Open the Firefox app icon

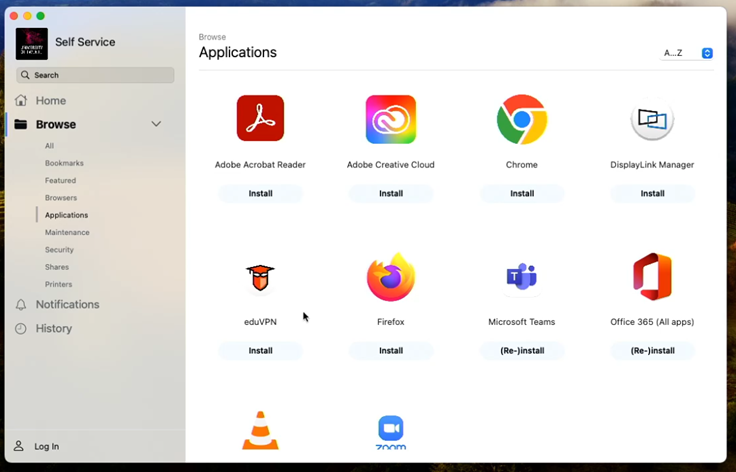pyautogui.click(x=391, y=277)
